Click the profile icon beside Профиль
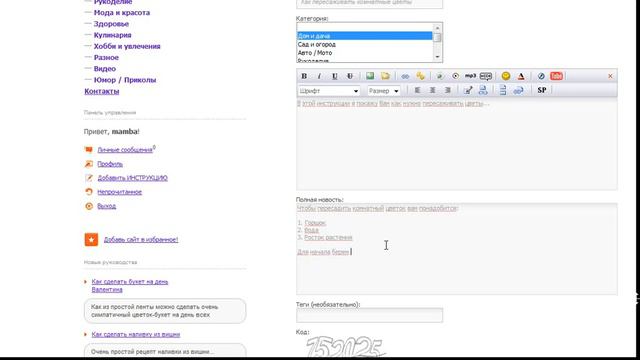 89,164
